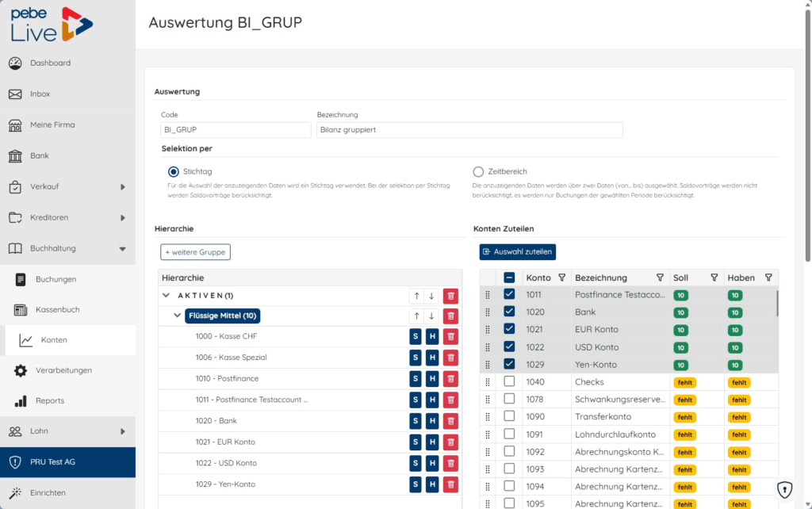Delete the 1000 - Kasse CHF row
Viewport: 812px width, 509px height.
pyautogui.click(x=450, y=337)
